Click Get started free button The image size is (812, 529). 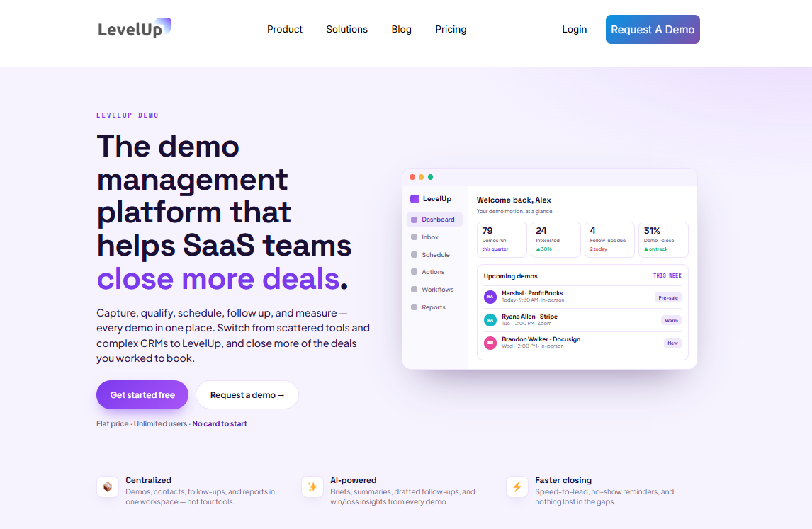pyautogui.click(x=142, y=395)
